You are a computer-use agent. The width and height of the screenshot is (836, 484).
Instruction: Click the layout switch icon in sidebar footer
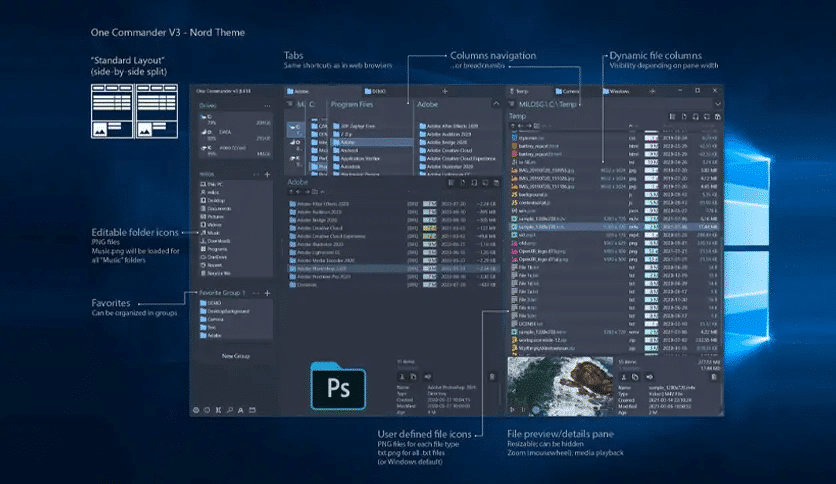pos(252,410)
